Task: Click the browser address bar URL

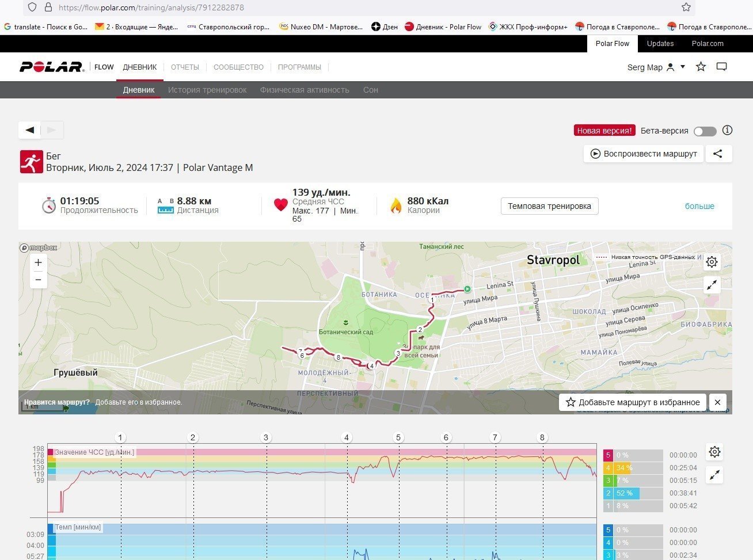Action: (151, 7)
